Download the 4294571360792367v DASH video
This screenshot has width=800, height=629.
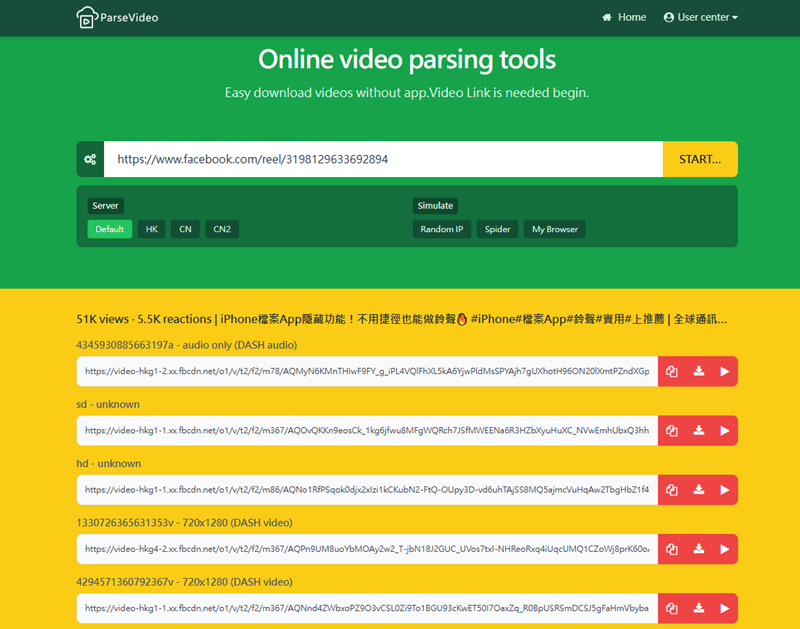(698, 608)
